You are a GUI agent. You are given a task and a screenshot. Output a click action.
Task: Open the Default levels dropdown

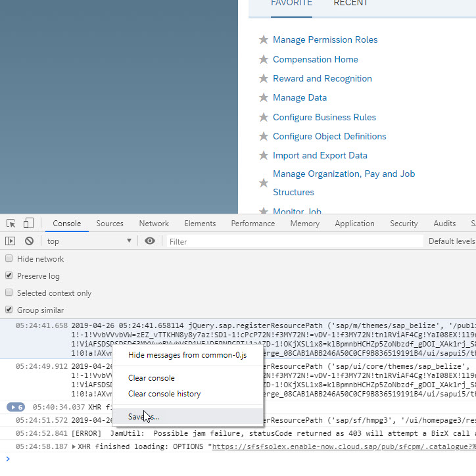[452, 241]
